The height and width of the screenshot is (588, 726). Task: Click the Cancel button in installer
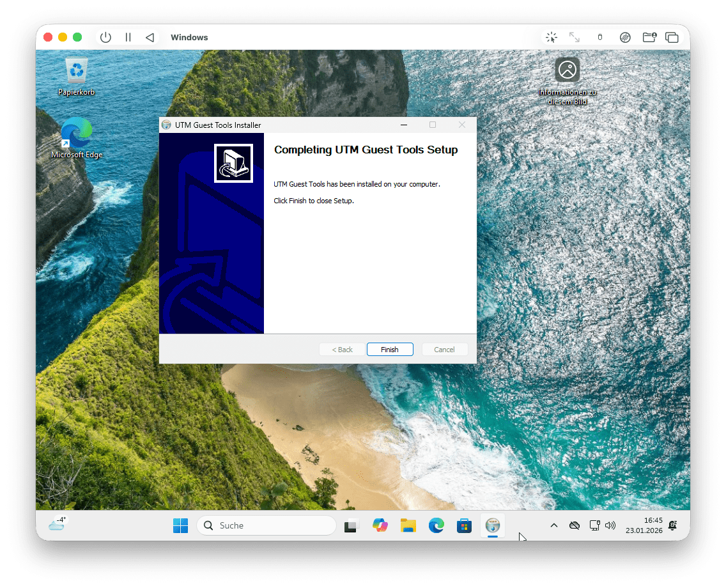point(444,350)
